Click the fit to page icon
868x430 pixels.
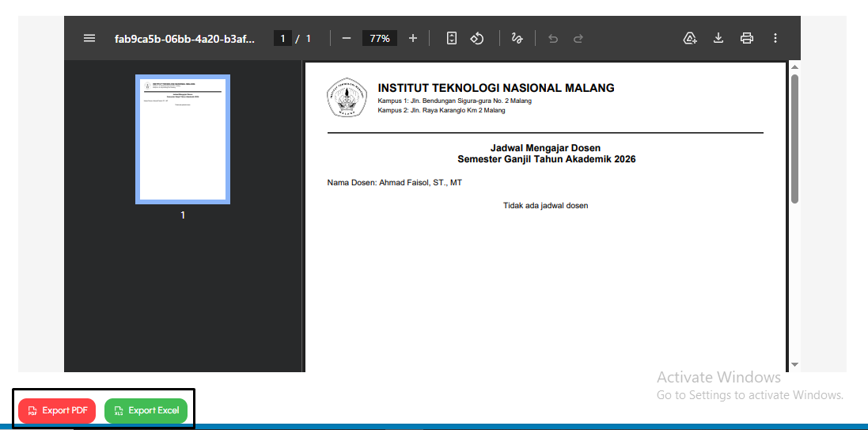452,38
